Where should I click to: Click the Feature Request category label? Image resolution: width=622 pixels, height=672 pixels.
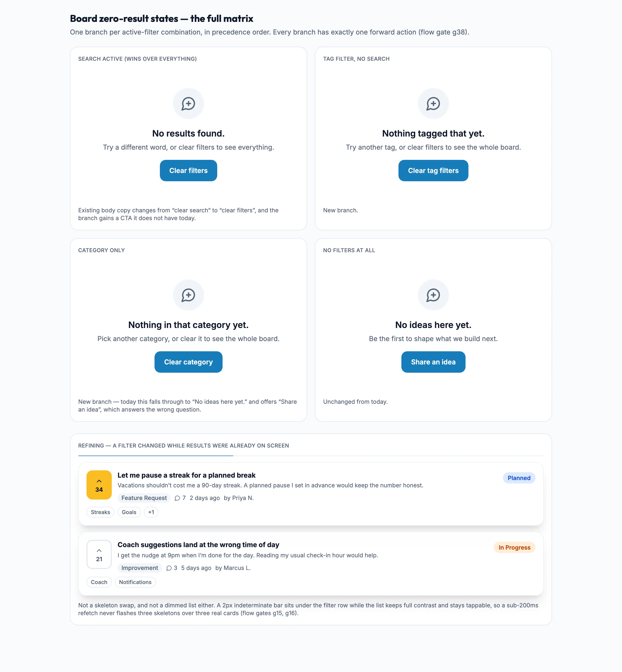(144, 498)
